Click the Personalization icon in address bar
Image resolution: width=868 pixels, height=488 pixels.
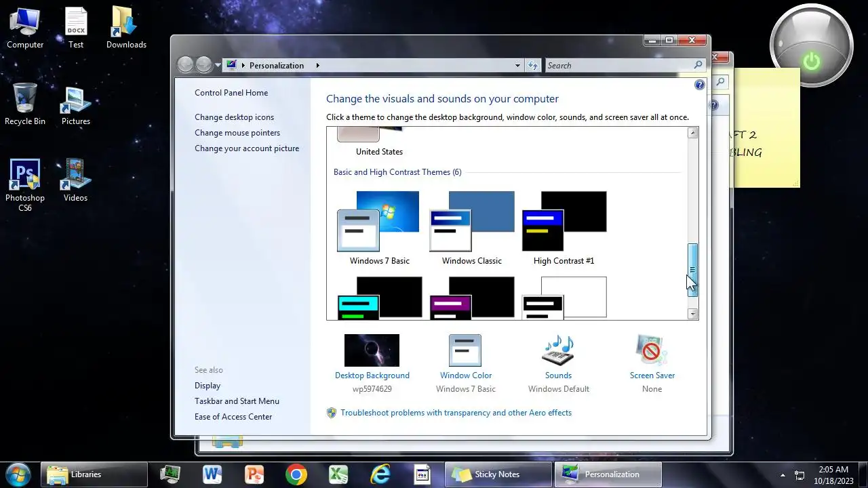tap(232, 65)
